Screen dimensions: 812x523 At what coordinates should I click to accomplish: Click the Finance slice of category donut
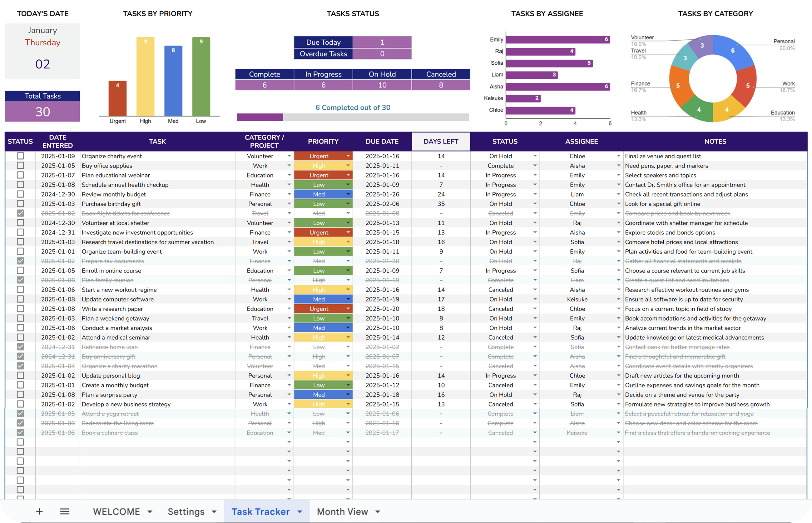tap(679, 87)
